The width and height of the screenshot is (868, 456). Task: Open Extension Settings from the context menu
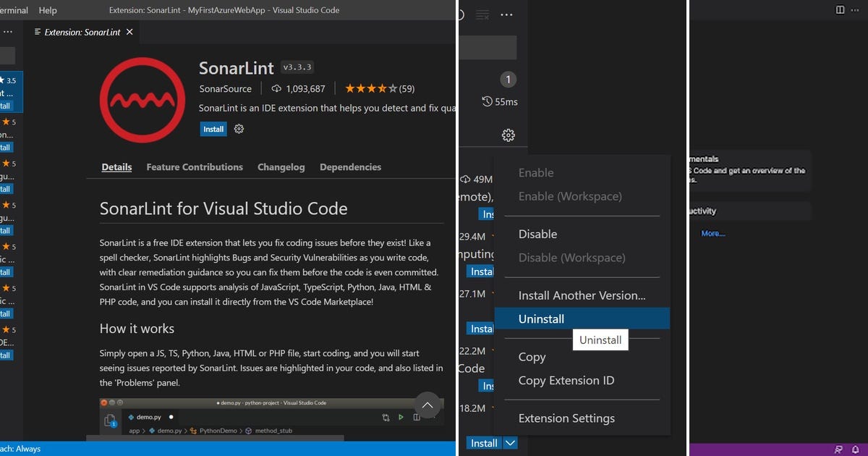[x=566, y=418]
